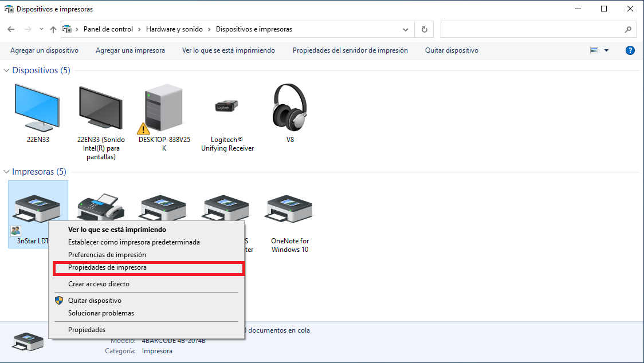Image resolution: width=644 pixels, height=363 pixels.
Task: Choose 'Crear acceso directo' menu entry
Action: tap(147, 284)
